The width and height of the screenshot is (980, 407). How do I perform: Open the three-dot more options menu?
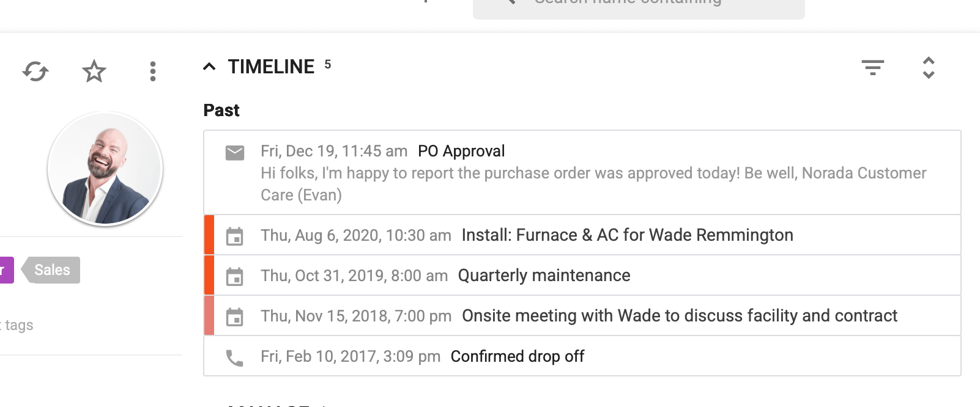(153, 71)
